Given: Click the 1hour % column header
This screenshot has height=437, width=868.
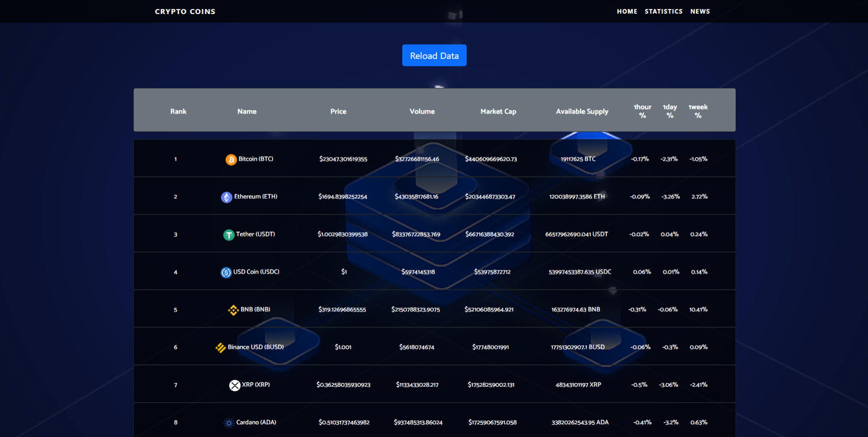Looking at the screenshot, I should tap(642, 111).
